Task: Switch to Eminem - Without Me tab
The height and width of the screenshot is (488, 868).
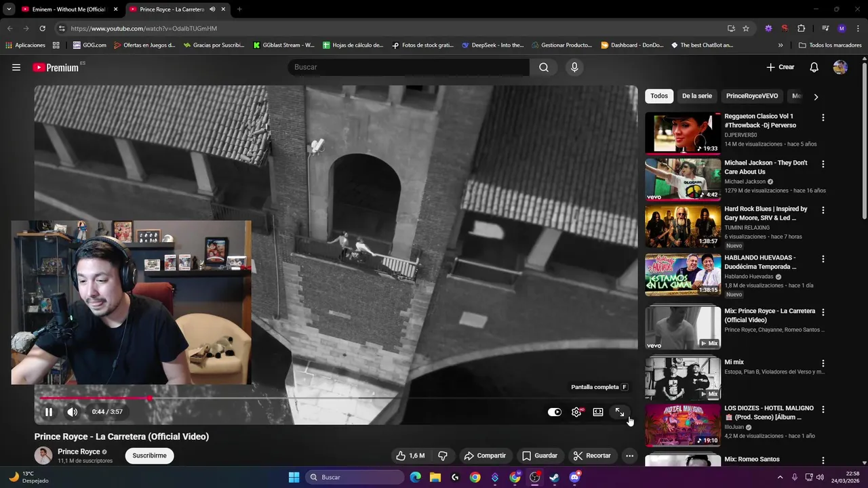Action: coord(68,9)
